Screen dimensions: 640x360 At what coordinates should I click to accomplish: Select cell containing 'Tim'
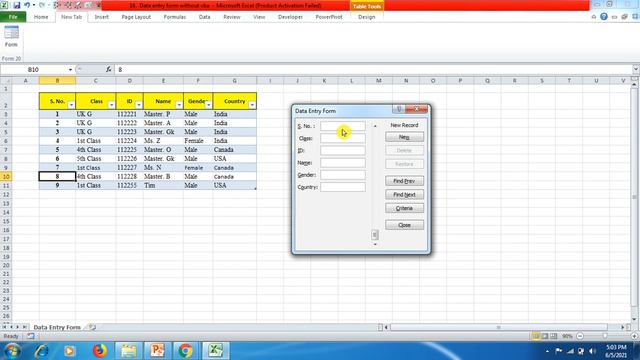tap(163, 185)
